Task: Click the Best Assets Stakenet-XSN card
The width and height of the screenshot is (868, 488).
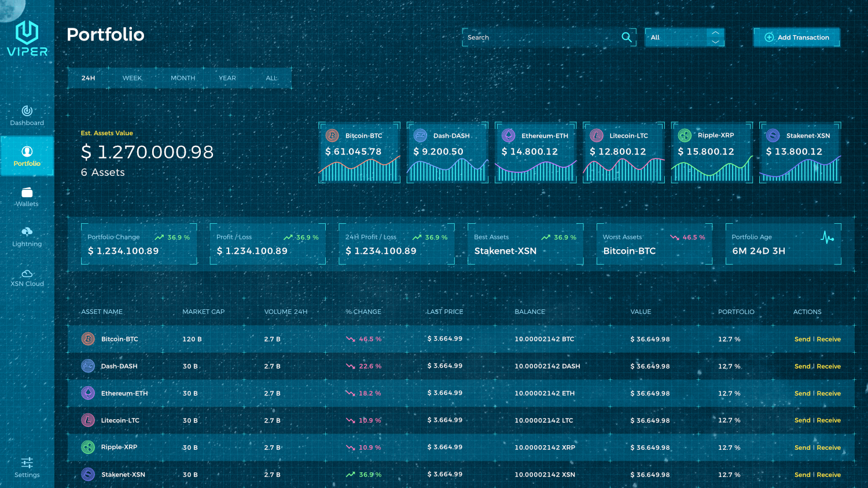Action: 525,244
